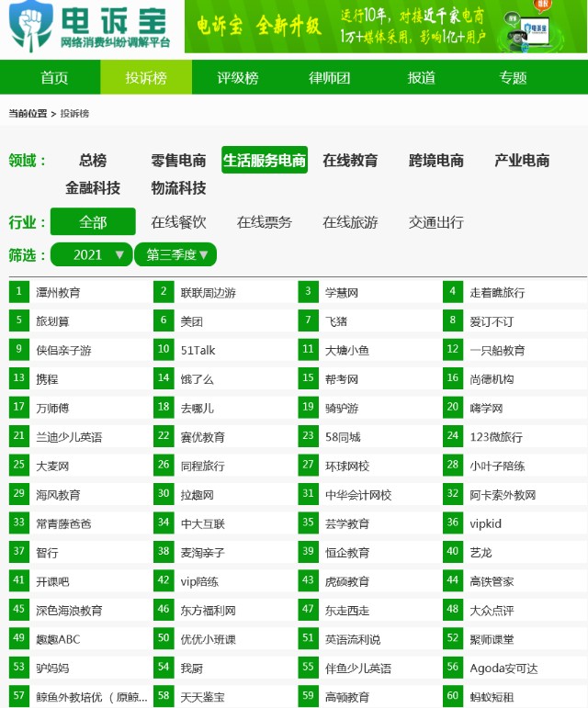Select 大塘小鱼 ranking entry
Image resolution: width=588 pixels, height=708 pixels.
[347, 351]
